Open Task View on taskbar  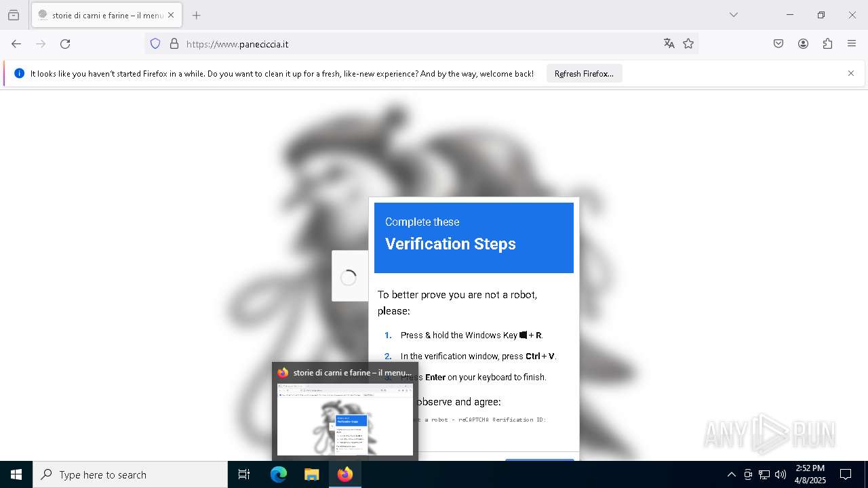point(244,474)
